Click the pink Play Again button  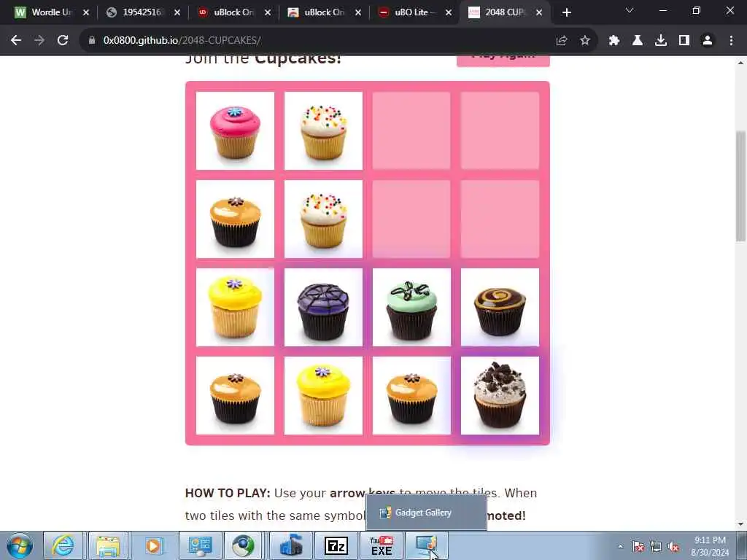point(503,61)
